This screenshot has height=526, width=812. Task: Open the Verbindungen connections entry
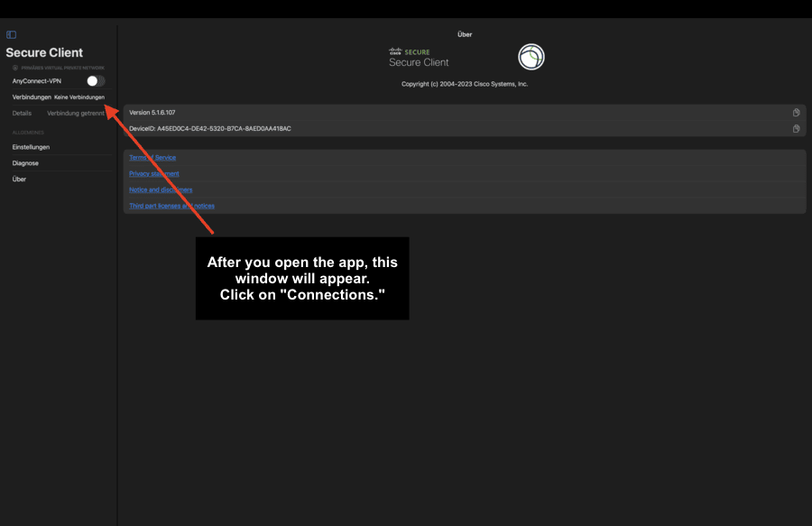[59, 97]
